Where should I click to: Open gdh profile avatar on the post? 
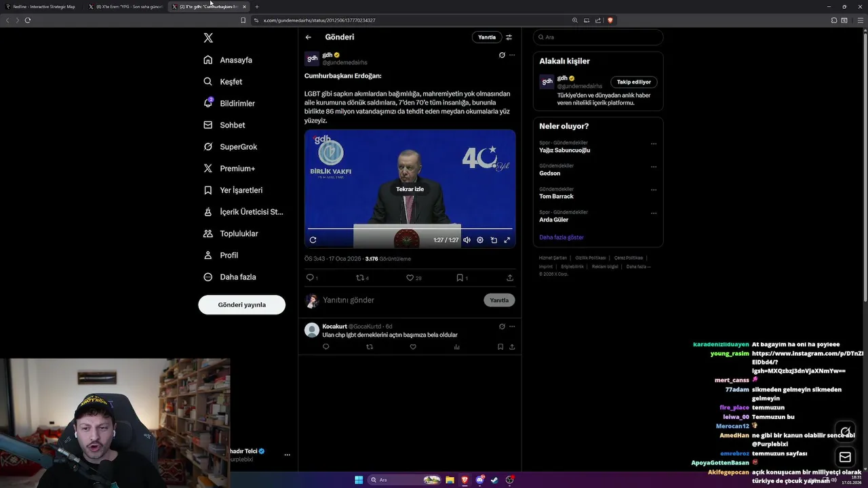pos(312,58)
